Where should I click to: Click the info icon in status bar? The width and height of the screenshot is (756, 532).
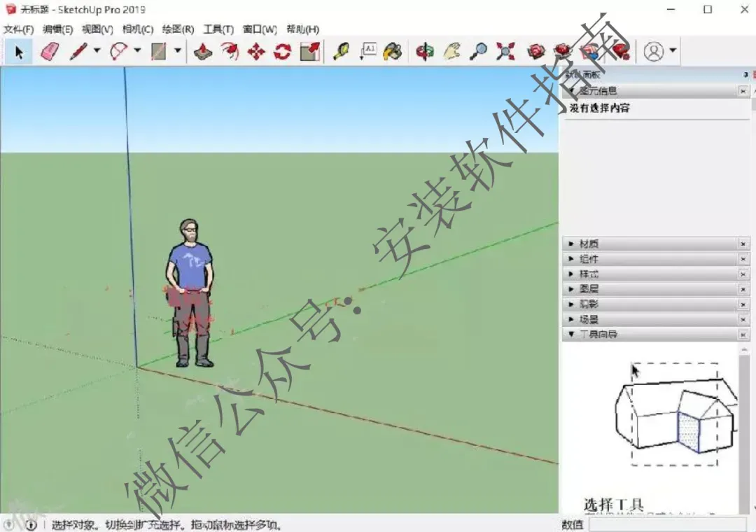31,525
